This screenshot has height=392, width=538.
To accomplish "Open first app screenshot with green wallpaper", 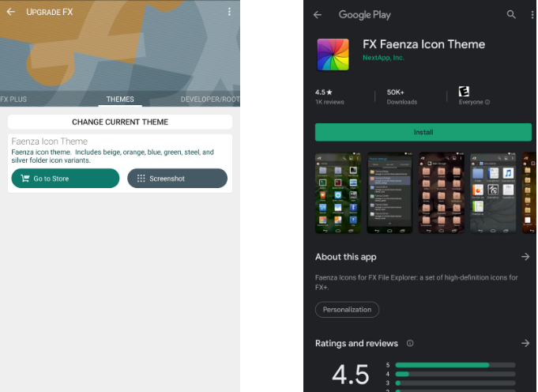I will (x=338, y=193).
